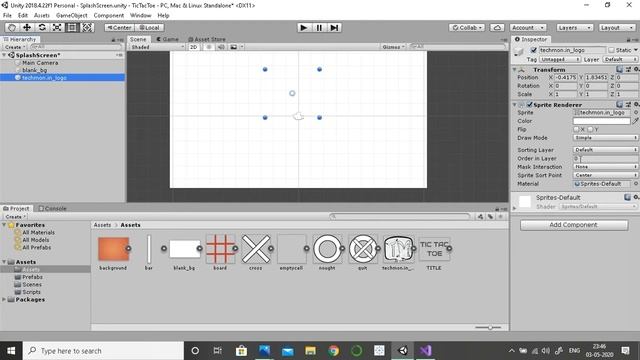Screen dimensions: 640x360
Task: Open the Sprite Sort Point dropdown
Action: point(605,175)
